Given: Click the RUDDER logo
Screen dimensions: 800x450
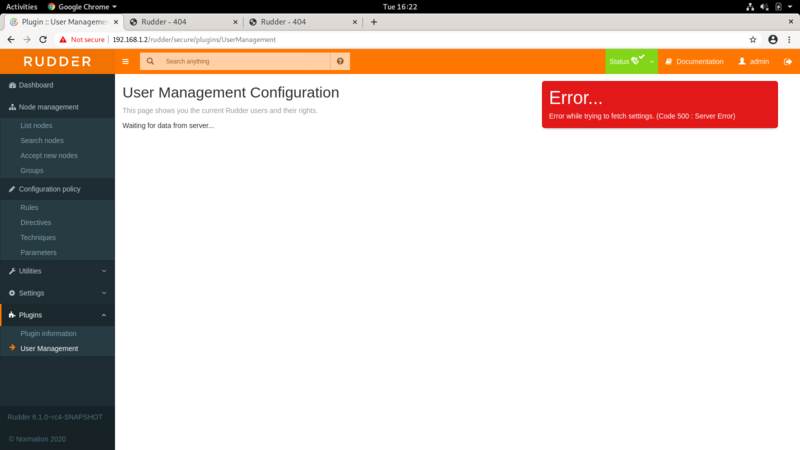Looking at the screenshot, I should click(57, 61).
